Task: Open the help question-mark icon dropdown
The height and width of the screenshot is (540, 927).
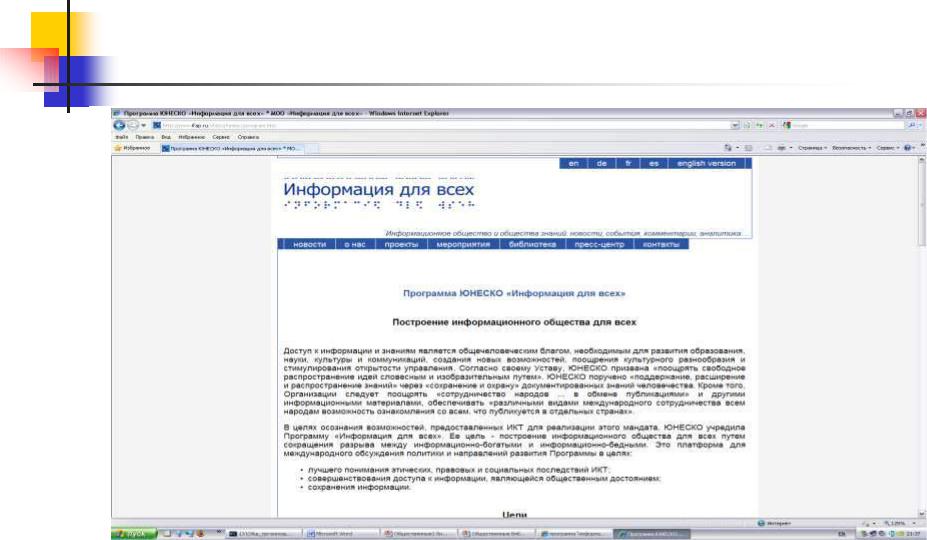Action: [x=910, y=148]
